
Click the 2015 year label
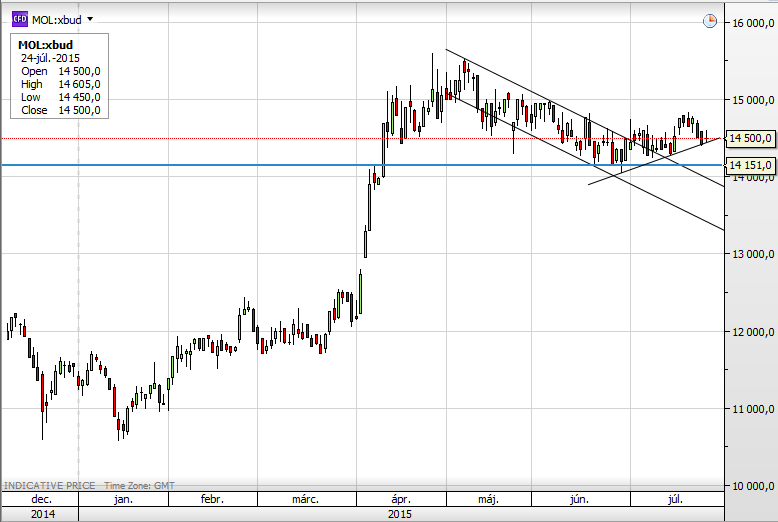coord(400,514)
